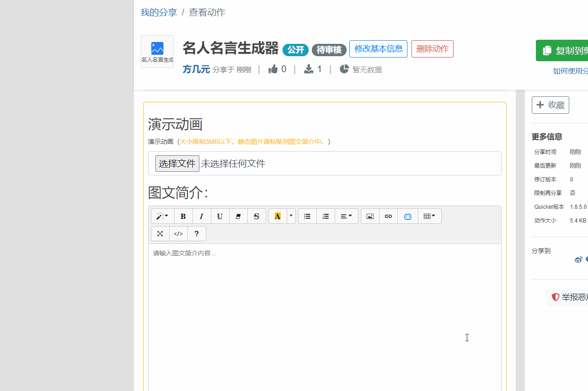Click the Quicker版本 value 1.8.5.0
This screenshot has height=391, width=588.
pos(578,207)
